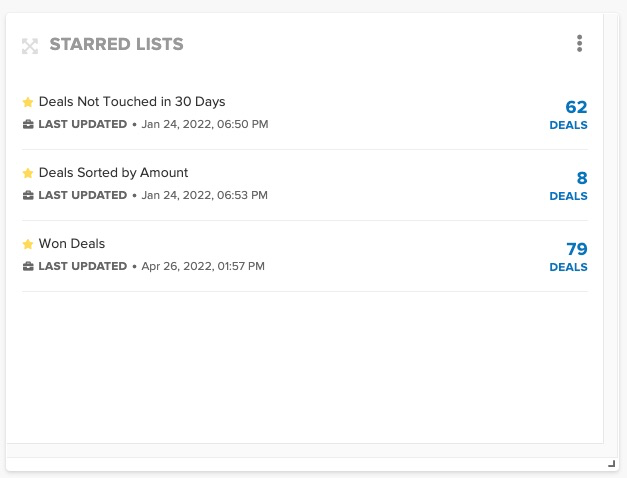Click the move widget drag handle icon
The image size is (627, 478).
pos(30,46)
